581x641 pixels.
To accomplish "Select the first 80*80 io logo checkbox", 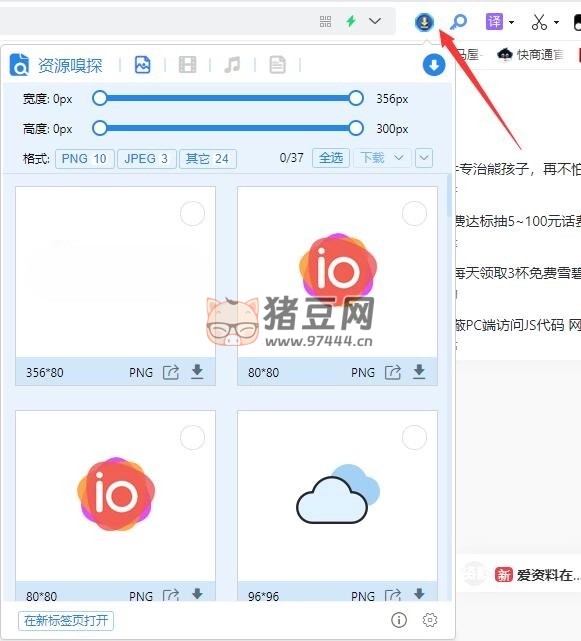I will (414, 213).
